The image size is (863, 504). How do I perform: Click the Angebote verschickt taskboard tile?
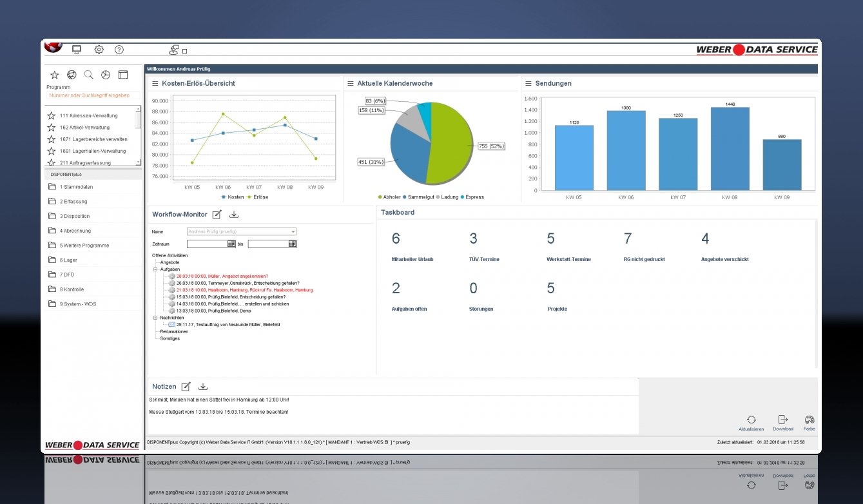click(x=725, y=247)
